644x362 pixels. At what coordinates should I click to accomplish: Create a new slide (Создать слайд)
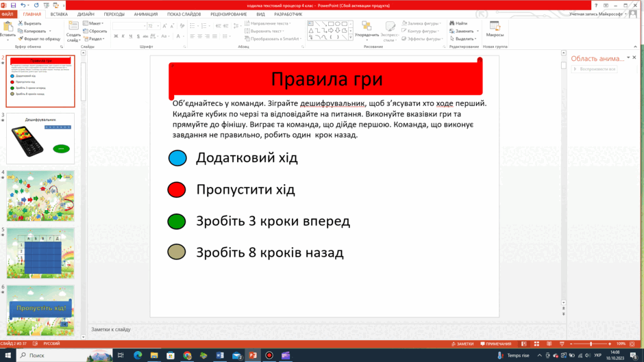click(73, 31)
